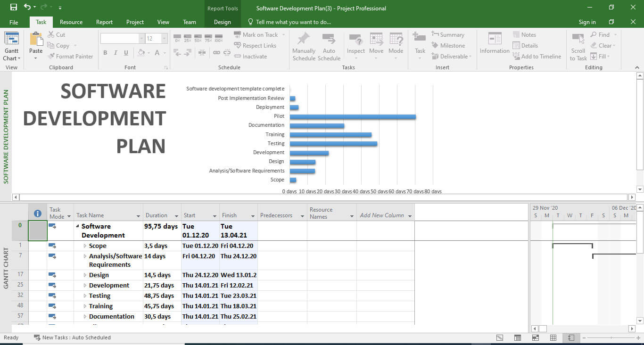The width and height of the screenshot is (644, 345).
Task: Click the Indicators info column header icon
Action: [x=38, y=214]
